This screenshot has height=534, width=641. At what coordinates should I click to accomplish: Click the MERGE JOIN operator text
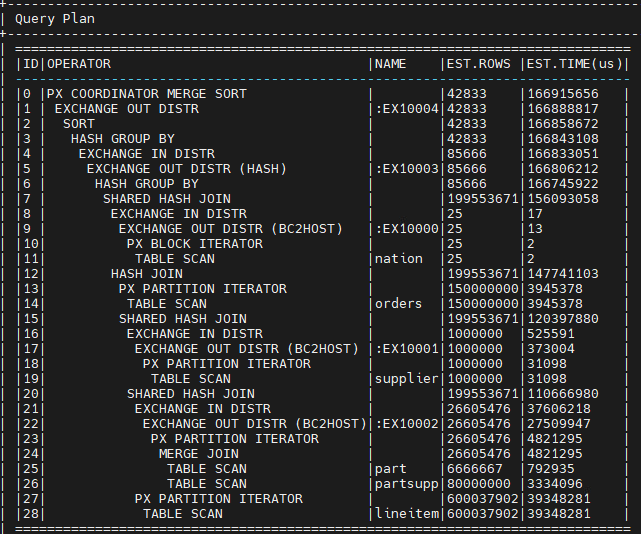(x=199, y=454)
